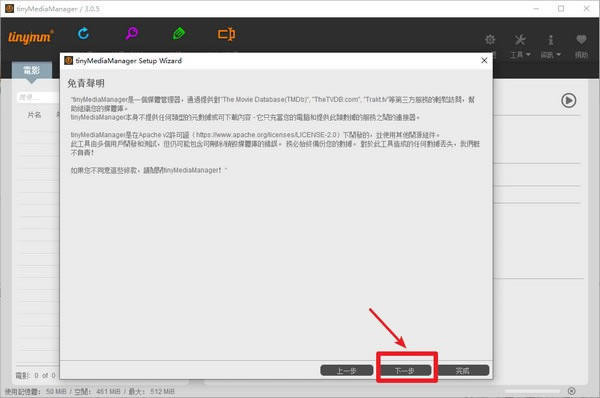Minimize the tinyMediaManager main window
Image resolution: width=600 pixels, height=398 pixels.
coord(536,8)
